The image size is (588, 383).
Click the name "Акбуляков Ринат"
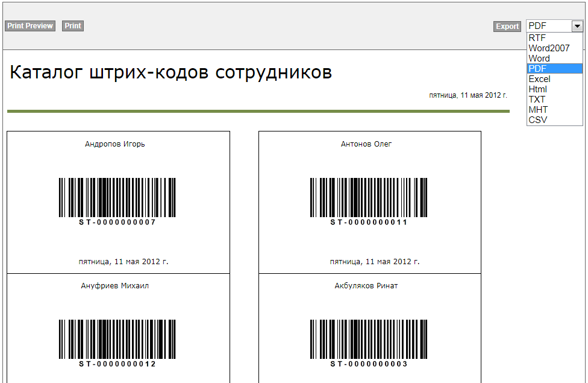coord(366,286)
